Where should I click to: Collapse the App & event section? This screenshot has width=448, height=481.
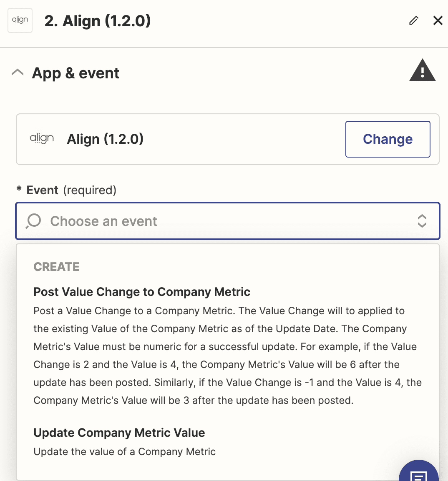click(18, 73)
